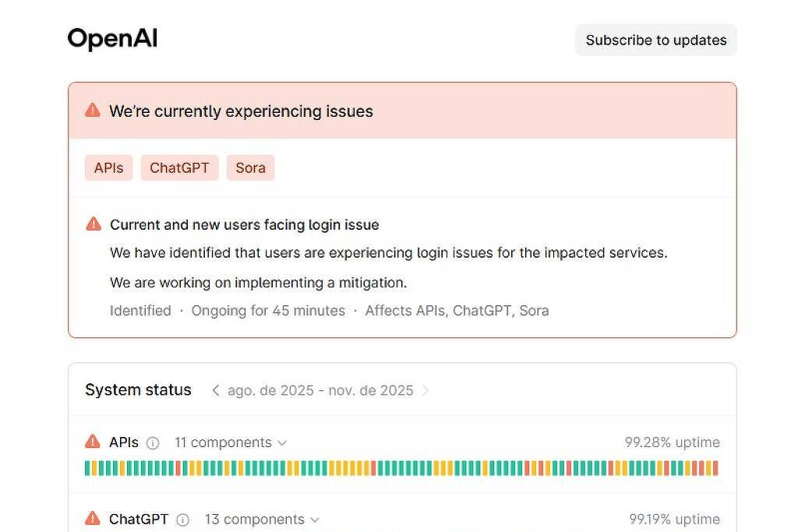The image size is (798, 532).
Task: Click the APIs row warning icon
Action: click(x=93, y=442)
